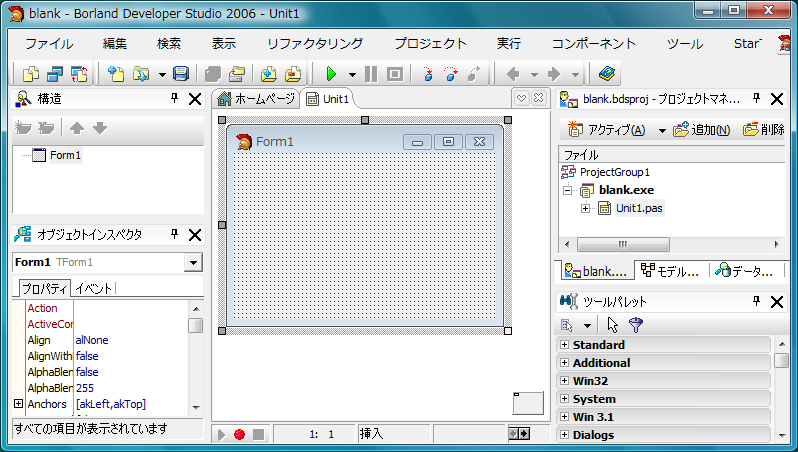Switch to the イベント tab
This screenshot has height=452, width=798.
(94, 289)
